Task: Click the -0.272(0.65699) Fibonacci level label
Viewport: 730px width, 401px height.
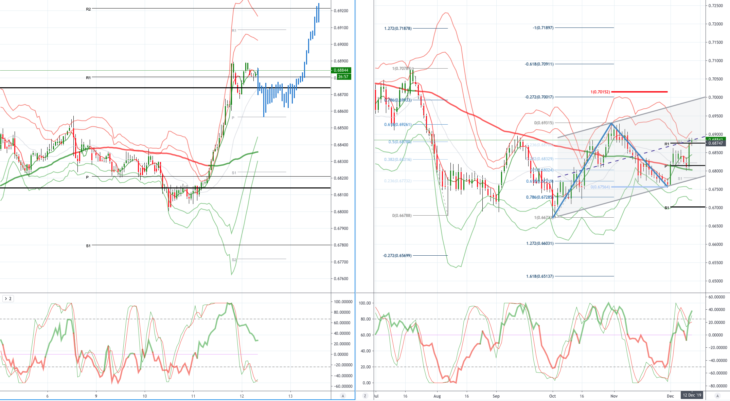Action: point(397,255)
